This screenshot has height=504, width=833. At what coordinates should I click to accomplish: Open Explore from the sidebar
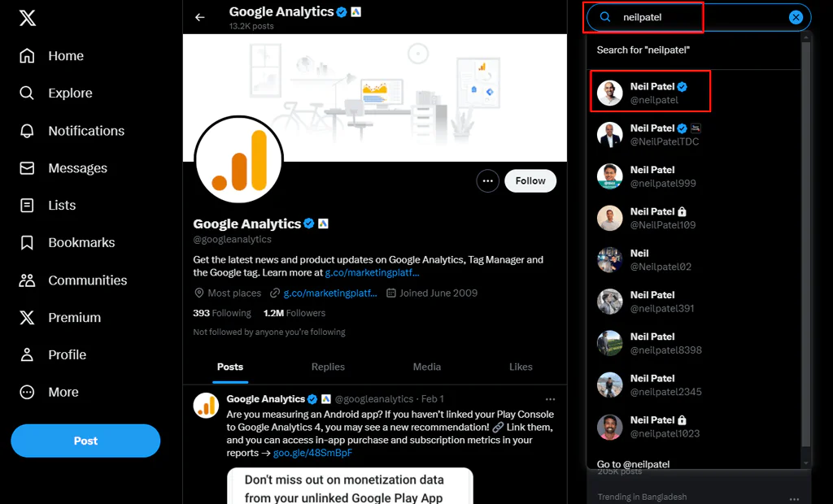coord(56,93)
